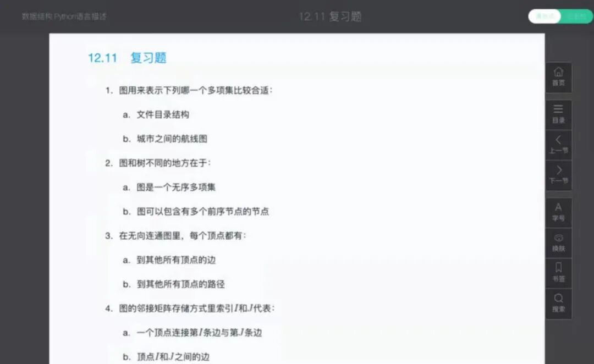594x364 pixels.
Task: Click question 1 图用来表示下列哪一个多项集比较合适
Action: [189, 91]
